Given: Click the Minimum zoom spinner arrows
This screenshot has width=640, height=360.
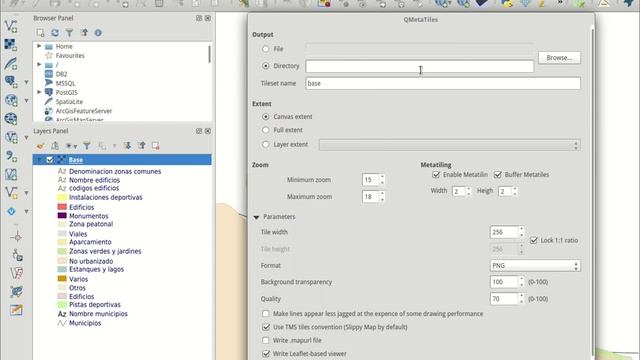Looking at the screenshot, I should tap(382, 180).
